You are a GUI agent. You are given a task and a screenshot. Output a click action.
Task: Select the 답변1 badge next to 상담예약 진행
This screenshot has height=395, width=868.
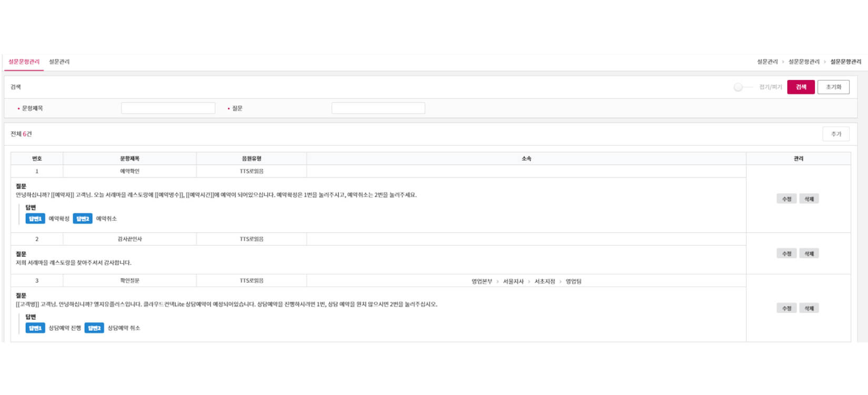[x=35, y=328]
